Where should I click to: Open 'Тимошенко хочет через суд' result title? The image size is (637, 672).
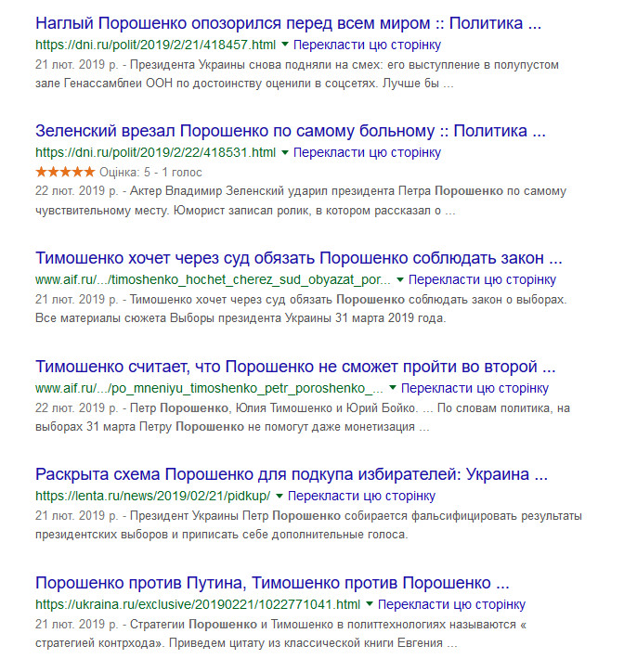click(298, 258)
